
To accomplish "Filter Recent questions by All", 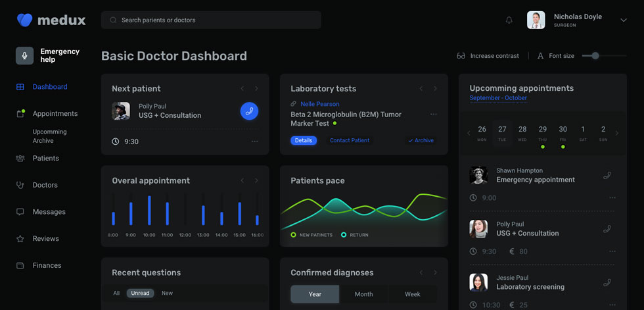I will [117, 293].
